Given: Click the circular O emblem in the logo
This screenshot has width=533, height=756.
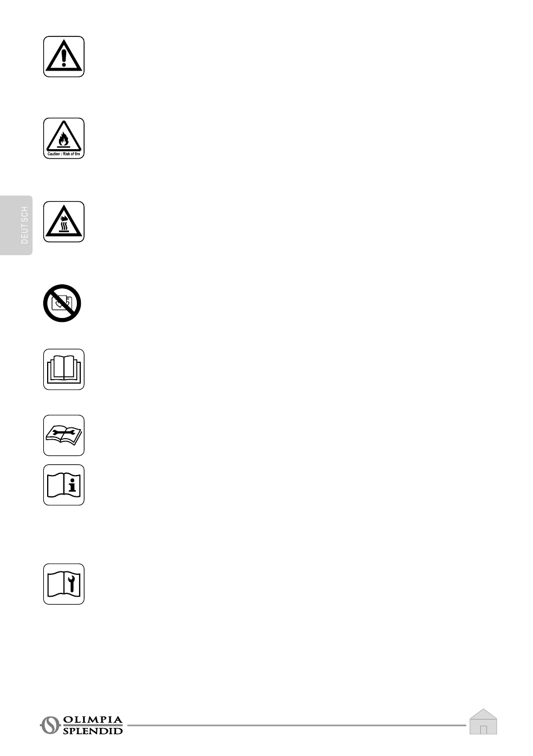Looking at the screenshot, I should tap(50, 725).
